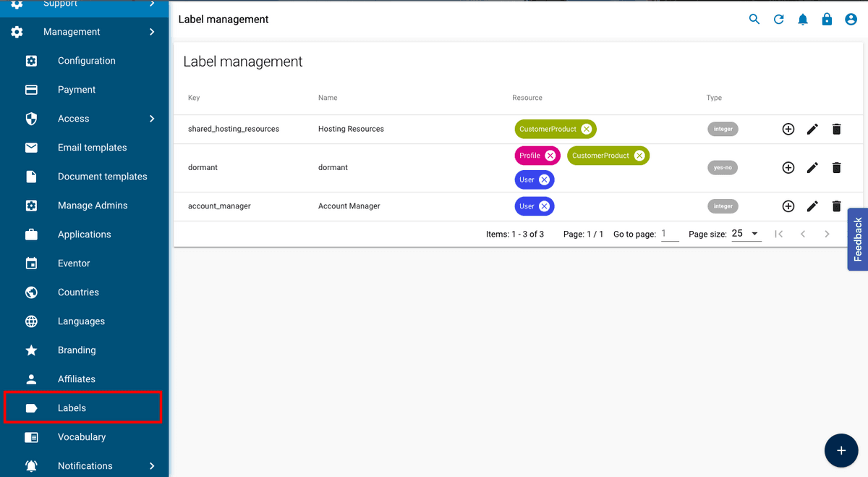Edit the shared_hosting_resources label

(812, 129)
